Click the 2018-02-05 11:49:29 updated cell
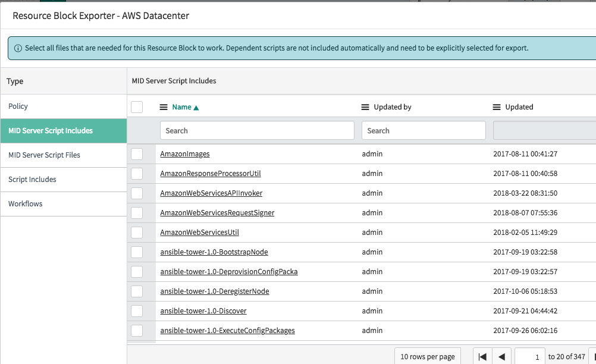596x364 pixels. tap(525, 233)
